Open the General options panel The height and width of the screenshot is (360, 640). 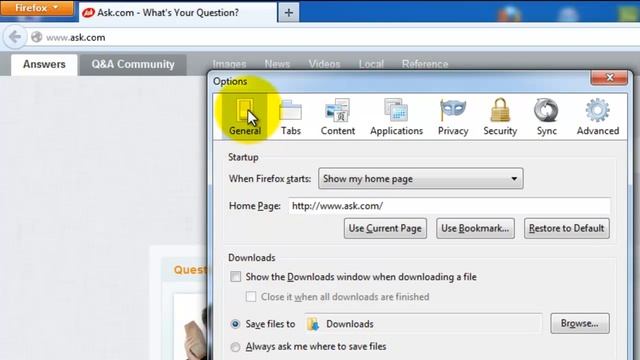pyautogui.click(x=245, y=117)
